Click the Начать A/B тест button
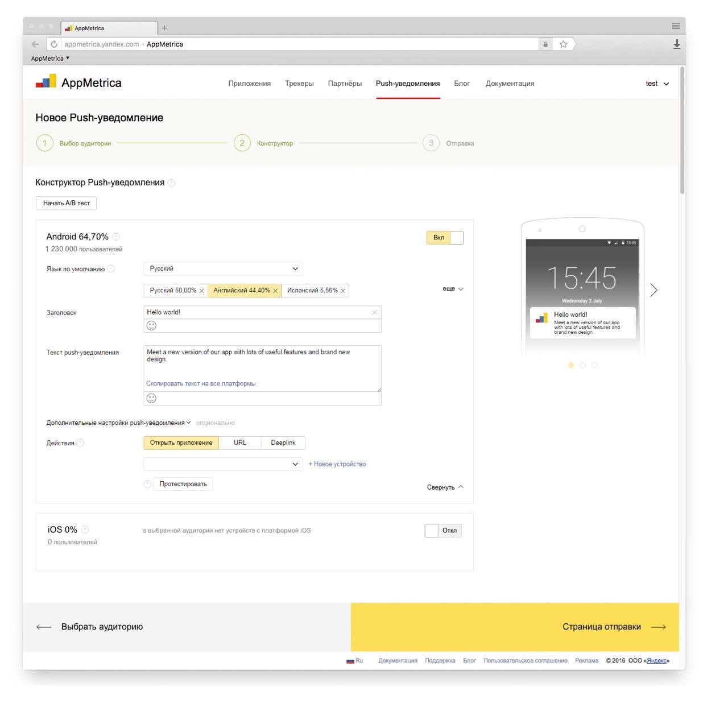The height and width of the screenshot is (716, 728). 66,203
